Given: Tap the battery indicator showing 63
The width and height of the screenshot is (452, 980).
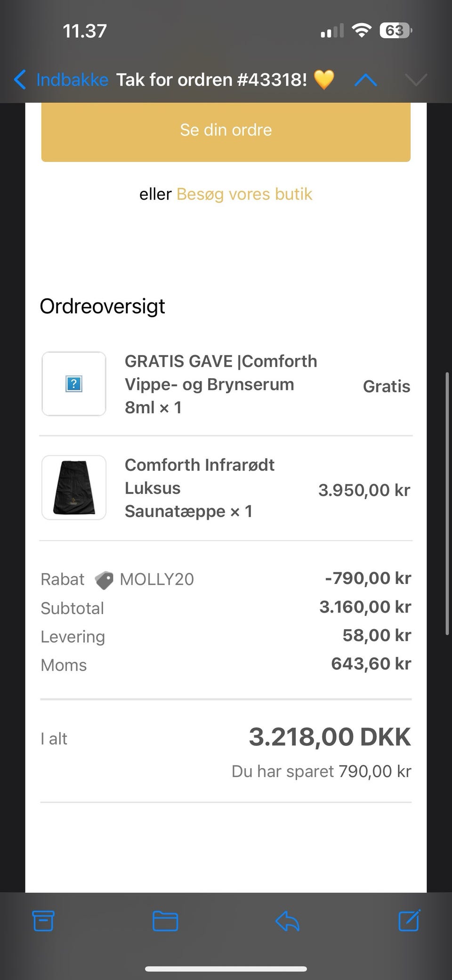Looking at the screenshot, I should coord(395,31).
